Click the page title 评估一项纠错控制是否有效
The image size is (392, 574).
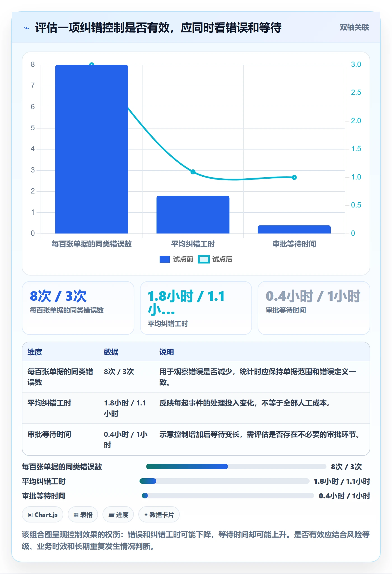[158, 28]
